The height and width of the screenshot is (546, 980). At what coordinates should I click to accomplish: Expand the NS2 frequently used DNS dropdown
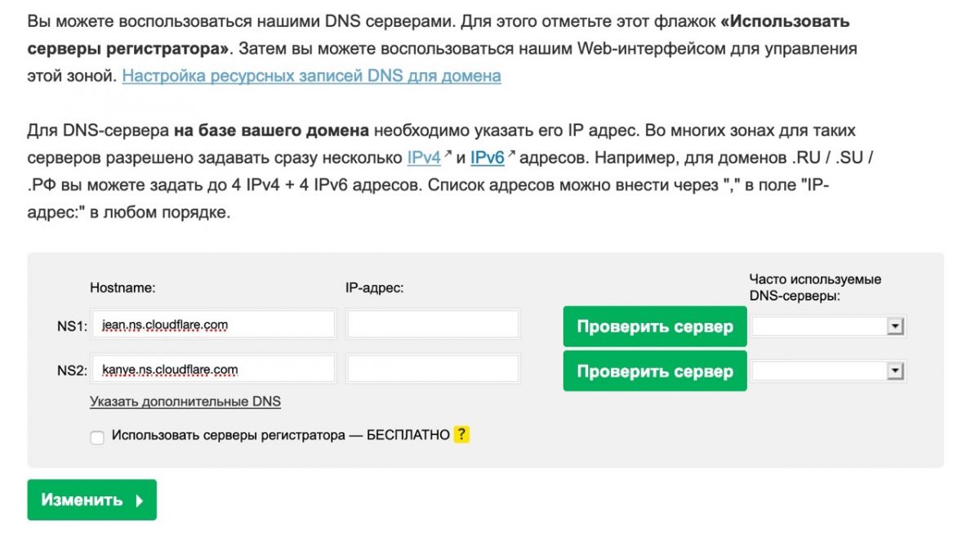[895, 372]
